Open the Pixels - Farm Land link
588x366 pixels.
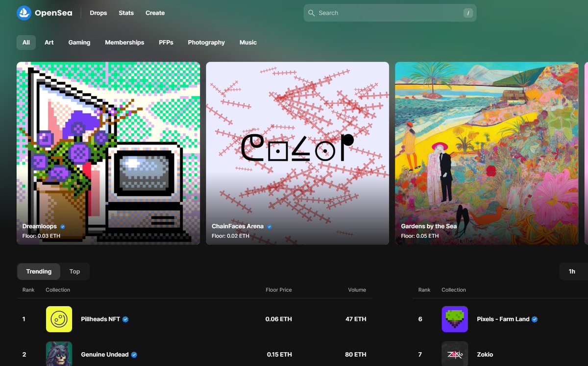(503, 319)
